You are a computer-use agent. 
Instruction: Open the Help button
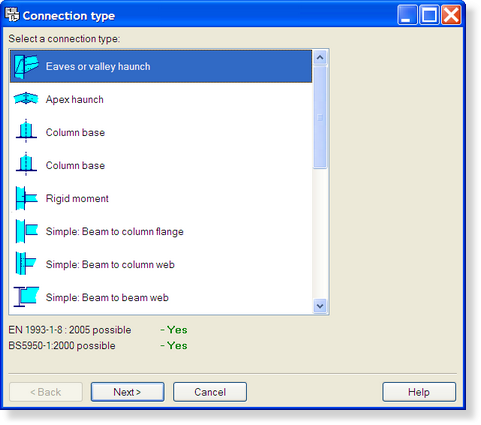point(419,392)
